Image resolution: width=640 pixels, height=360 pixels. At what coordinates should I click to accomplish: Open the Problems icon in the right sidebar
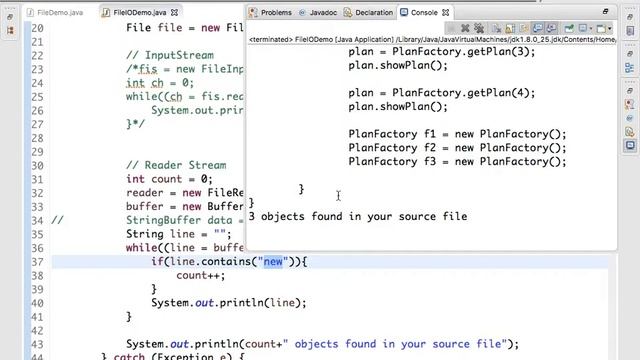tap(630, 104)
